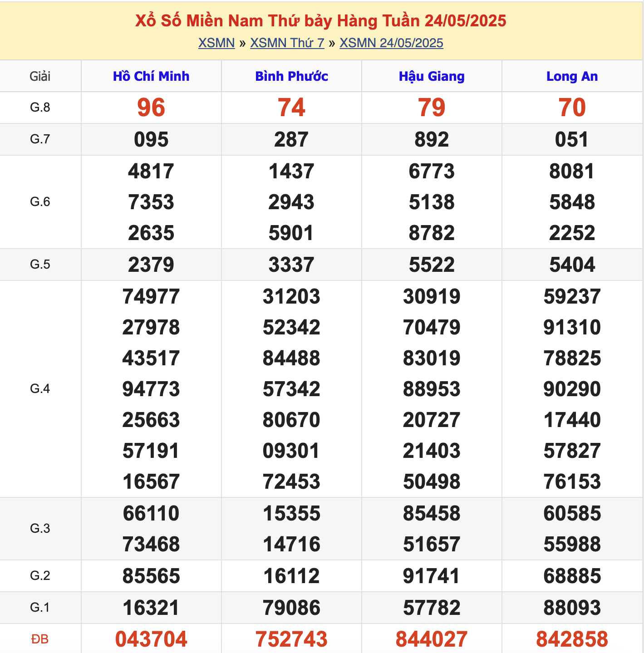This screenshot has height=653, width=644.
Task: Click the G.1 number 79086
Action: click(x=291, y=608)
